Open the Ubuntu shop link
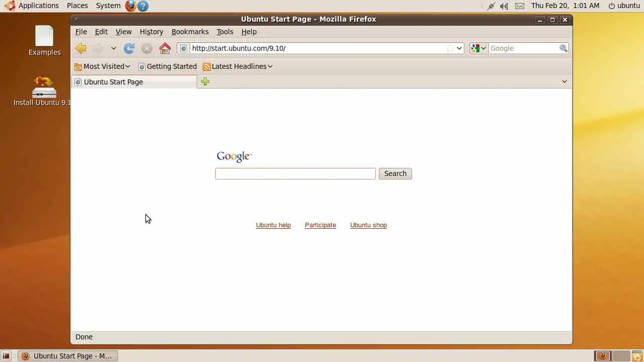Viewport: 644px width, 362px height. click(x=368, y=225)
